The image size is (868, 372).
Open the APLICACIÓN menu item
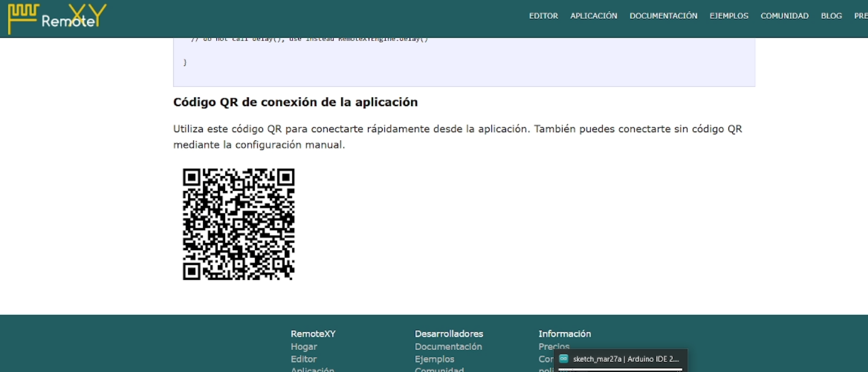click(x=594, y=16)
